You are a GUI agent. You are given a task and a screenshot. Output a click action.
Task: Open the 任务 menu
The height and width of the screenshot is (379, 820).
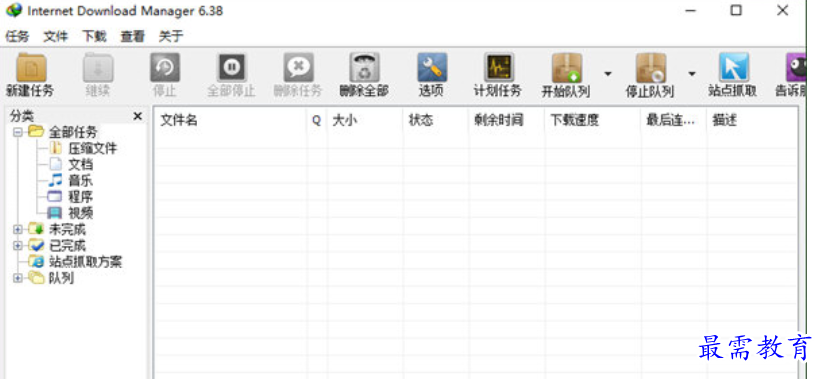pyautogui.click(x=17, y=37)
